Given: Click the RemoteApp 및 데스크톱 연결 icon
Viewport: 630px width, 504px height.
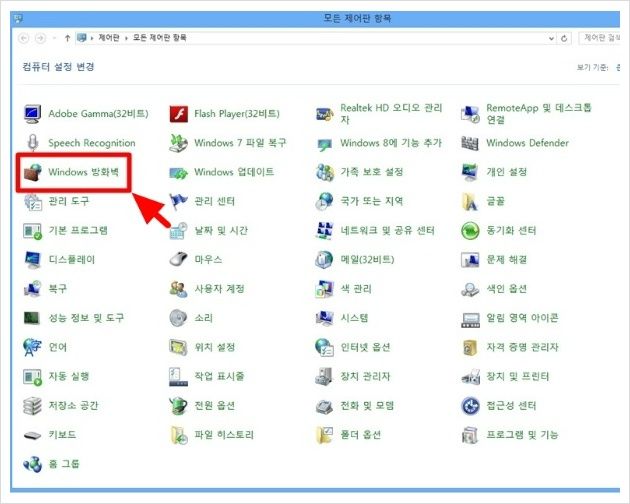Looking at the screenshot, I should 470,114.
